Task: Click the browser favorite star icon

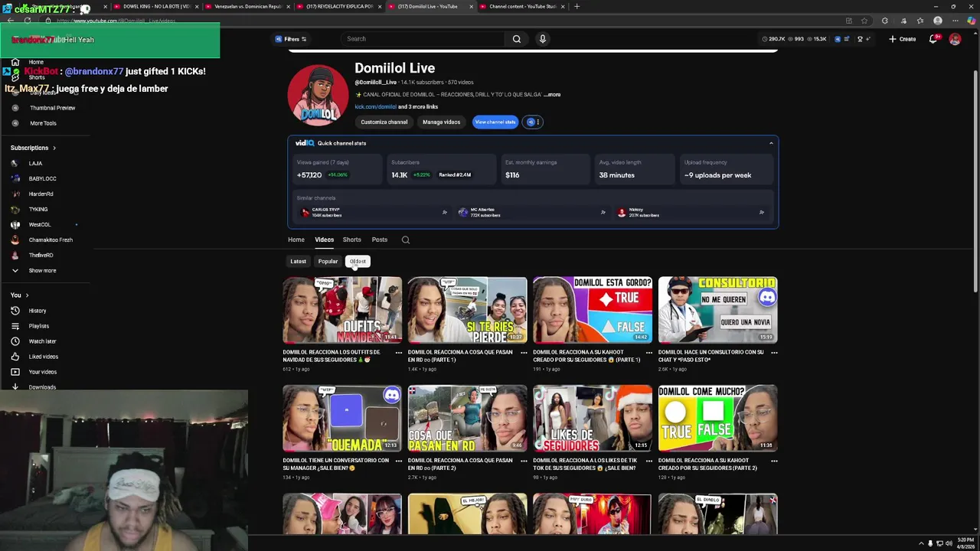Action: [864, 21]
